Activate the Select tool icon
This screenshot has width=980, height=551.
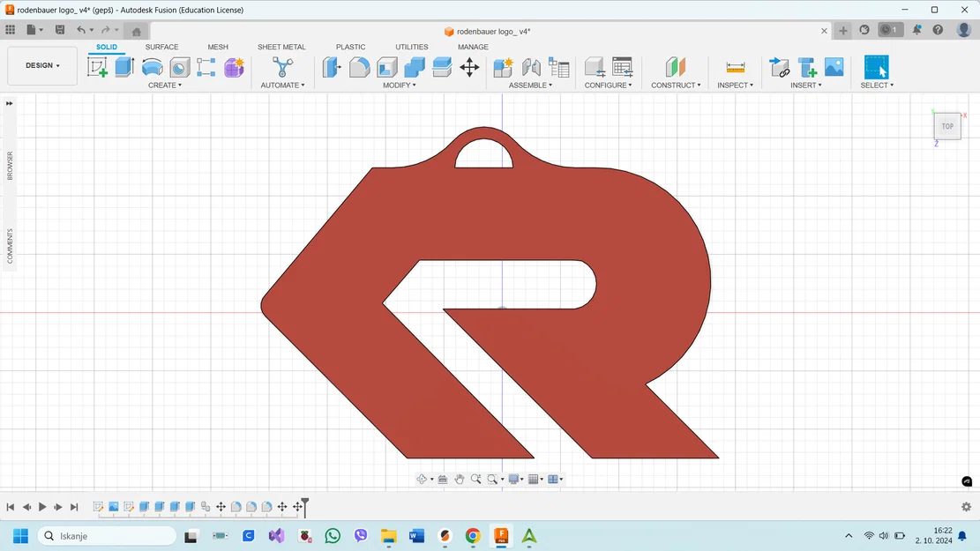pyautogui.click(x=876, y=67)
